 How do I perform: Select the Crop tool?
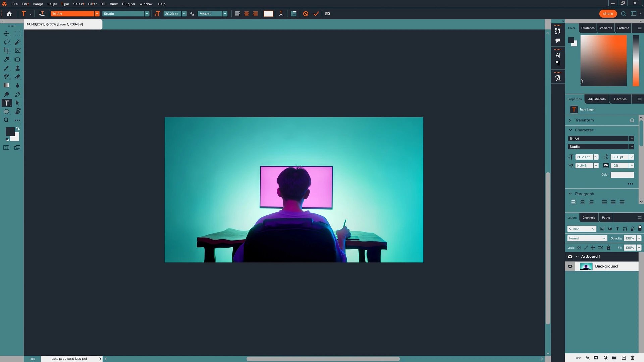(6, 51)
